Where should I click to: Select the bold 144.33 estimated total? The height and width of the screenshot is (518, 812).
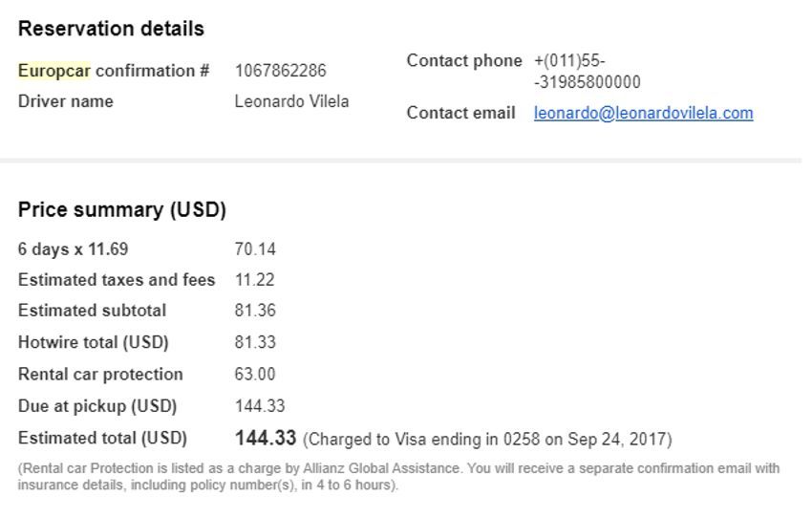coord(266,439)
